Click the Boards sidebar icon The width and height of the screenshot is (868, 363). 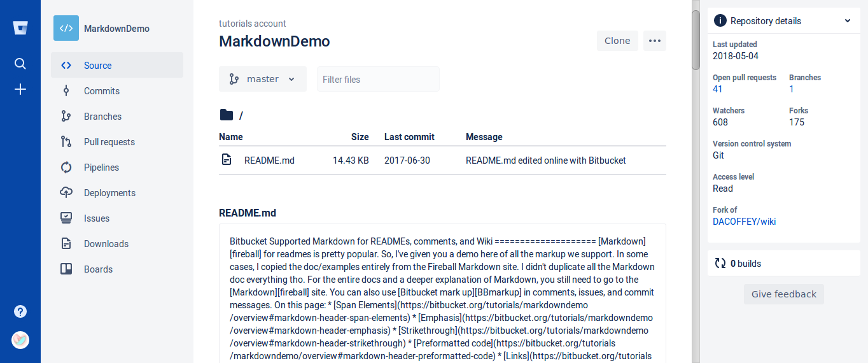66,269
